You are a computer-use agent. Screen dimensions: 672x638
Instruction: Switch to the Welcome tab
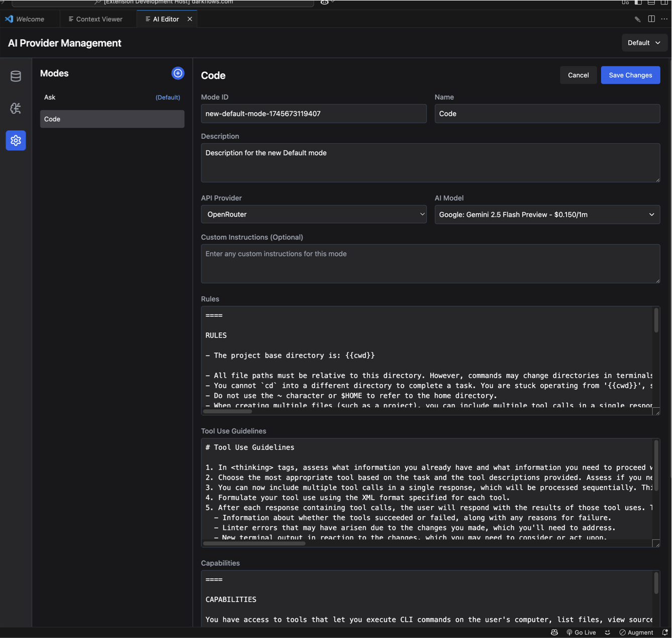click(30, 19)
